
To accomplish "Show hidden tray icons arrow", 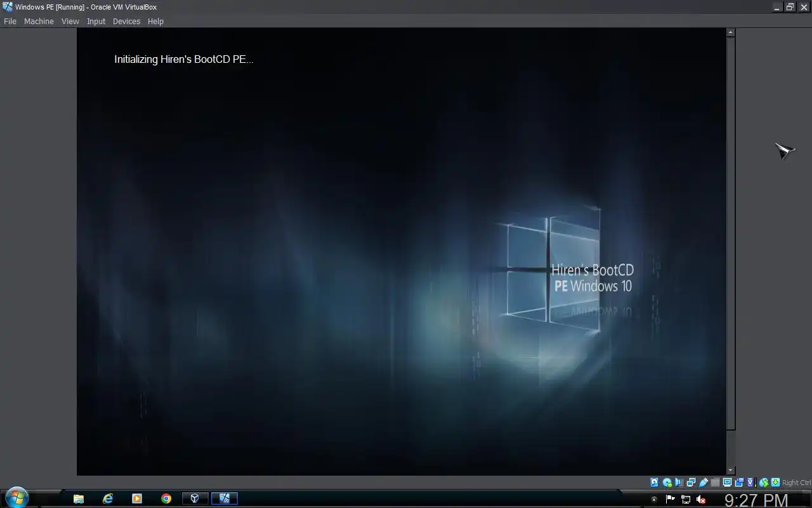I will click(x=654, y=499).
